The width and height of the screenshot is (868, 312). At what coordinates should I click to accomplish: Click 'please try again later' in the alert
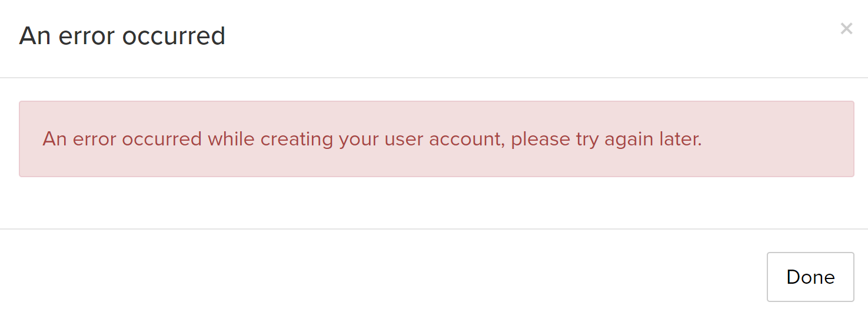tap(606, 140)
